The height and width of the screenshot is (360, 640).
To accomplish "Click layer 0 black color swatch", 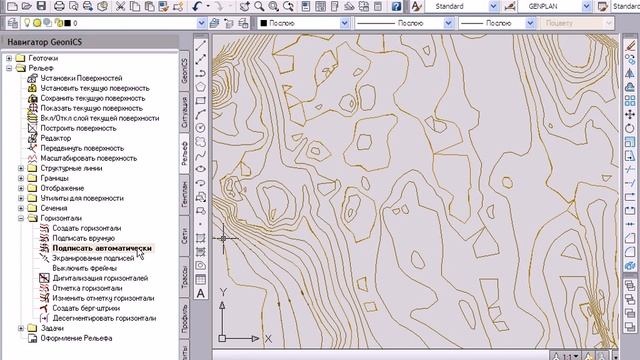I will [x=67, y=23].
